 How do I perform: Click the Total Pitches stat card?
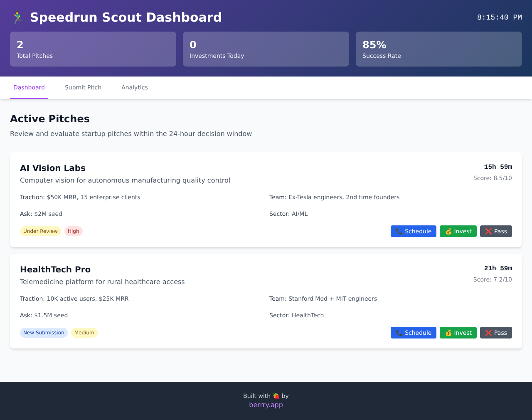point(93,49)
